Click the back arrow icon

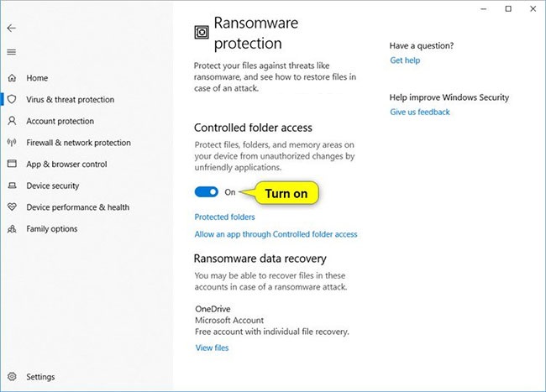pos(11,28)
